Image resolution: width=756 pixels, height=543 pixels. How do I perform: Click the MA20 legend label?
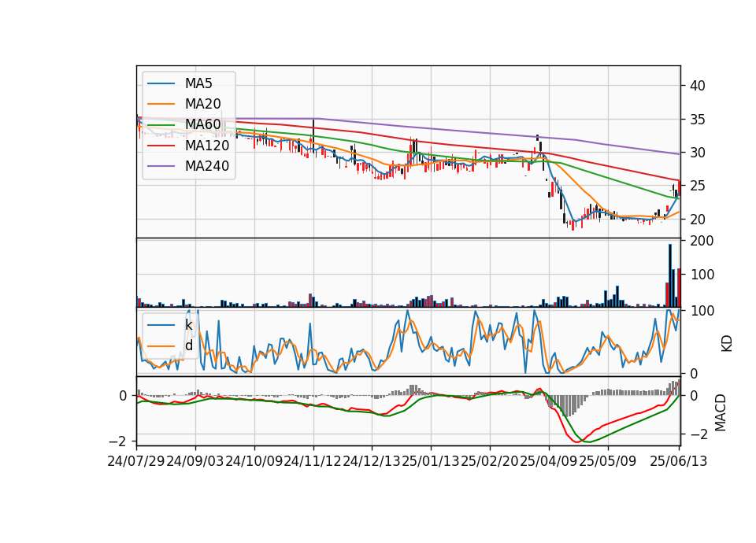(202, 104)
